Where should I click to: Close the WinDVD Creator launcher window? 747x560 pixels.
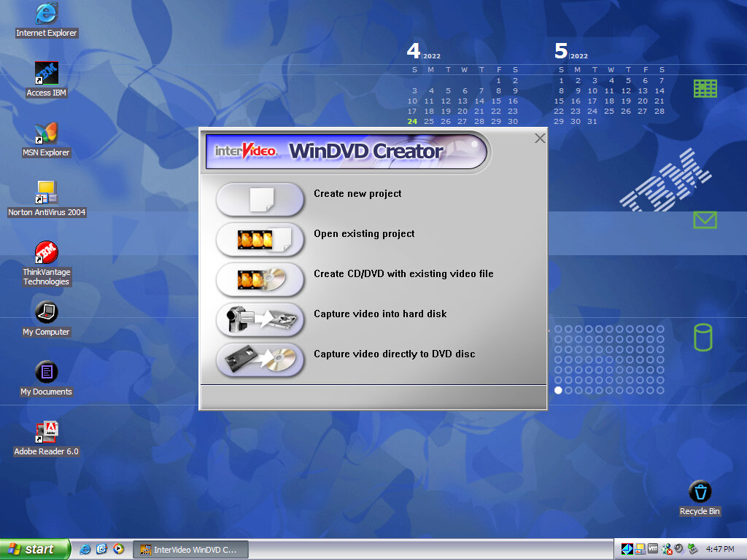540,138
